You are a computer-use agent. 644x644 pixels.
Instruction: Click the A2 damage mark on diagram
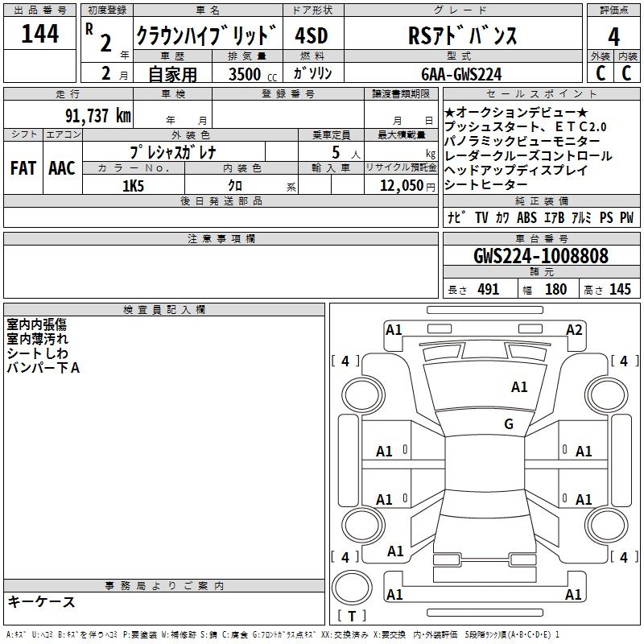pyautogui.click(x=574, y=330)
